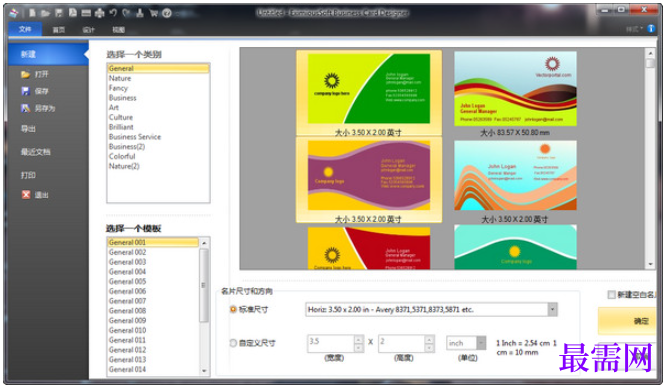The height and width of the screenshot is (389, 671).
Task: Click the red 退出 icon in sidebar
Action: (x=26, y=195)
